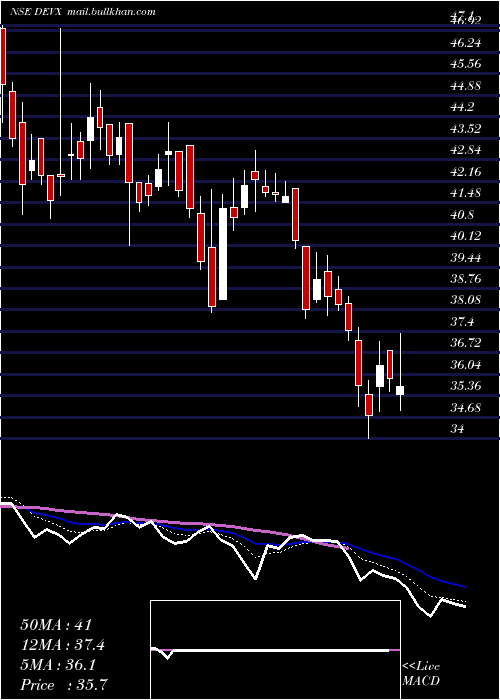Click the 43.52 price axis label
Viewport: 500px width, 700px height.
point(464,129)
